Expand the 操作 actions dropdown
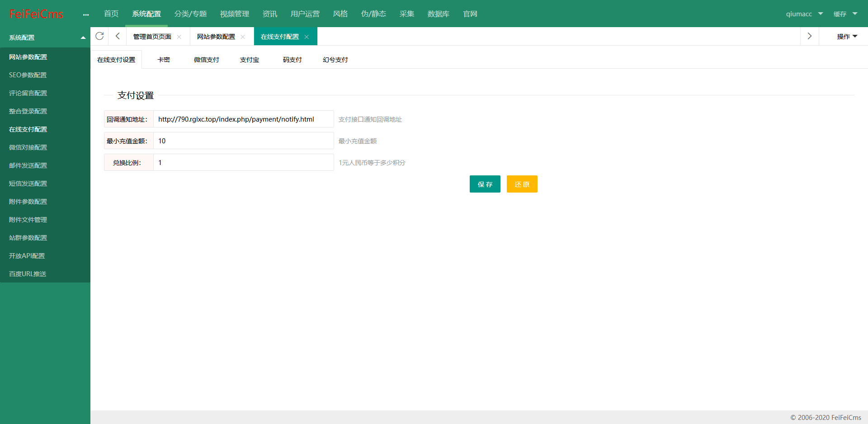 [846, 37]
